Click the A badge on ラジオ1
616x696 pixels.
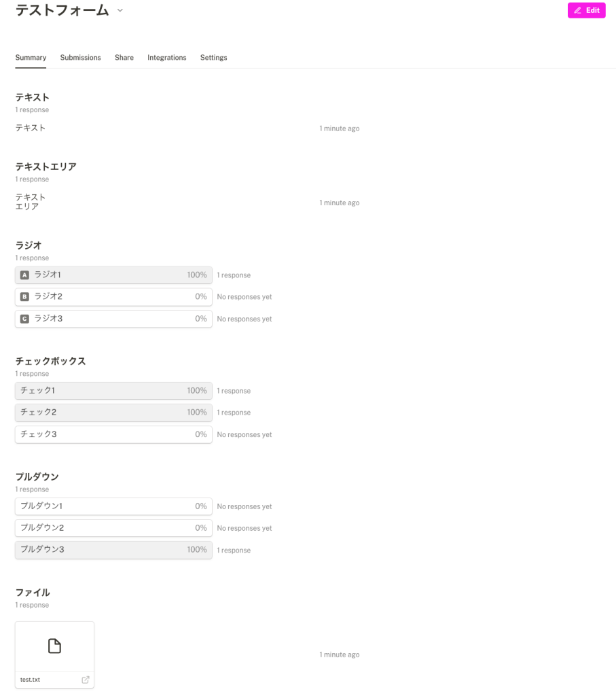25,275
